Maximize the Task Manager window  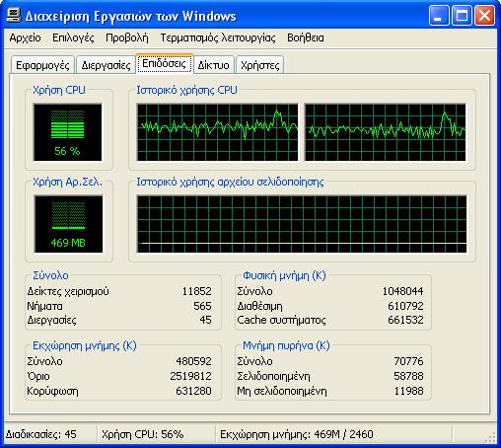pos(462,16)
